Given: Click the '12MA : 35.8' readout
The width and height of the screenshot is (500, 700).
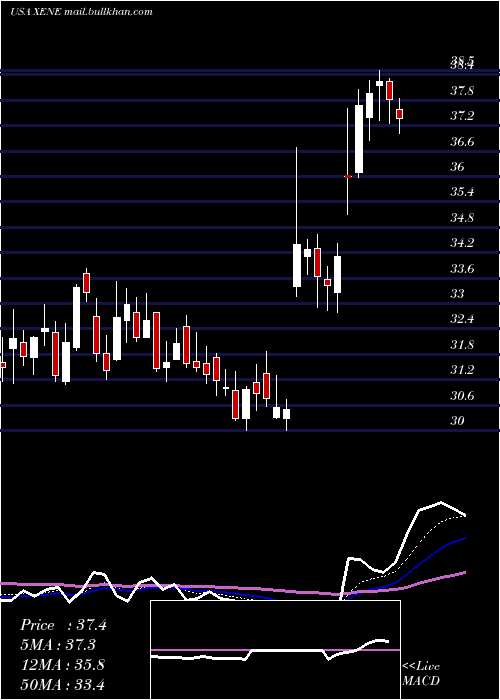Looking at the screenshot, I should click(x=63, y=664).
